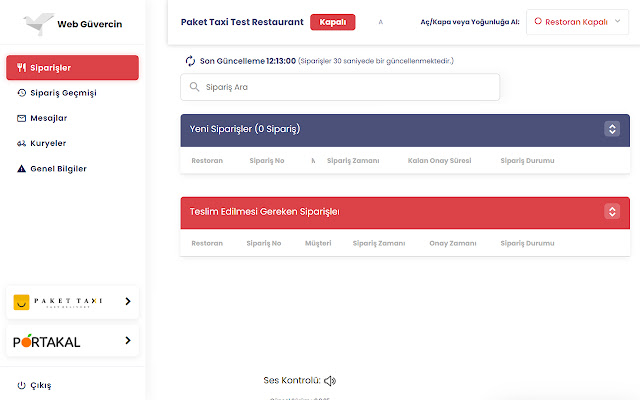
Task: Click Sipariş Zamanı header in Yeni Siparişler table
Action: click(353, 161)
